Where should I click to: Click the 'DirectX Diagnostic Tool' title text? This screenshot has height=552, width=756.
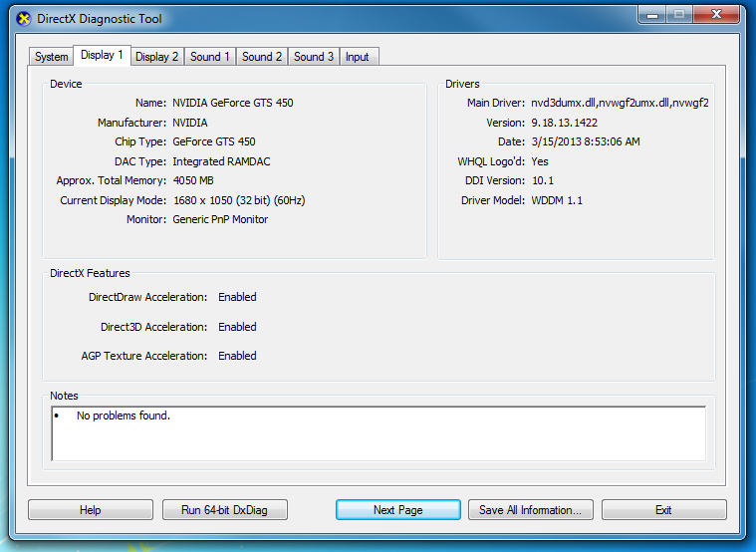tap(100, 19)
